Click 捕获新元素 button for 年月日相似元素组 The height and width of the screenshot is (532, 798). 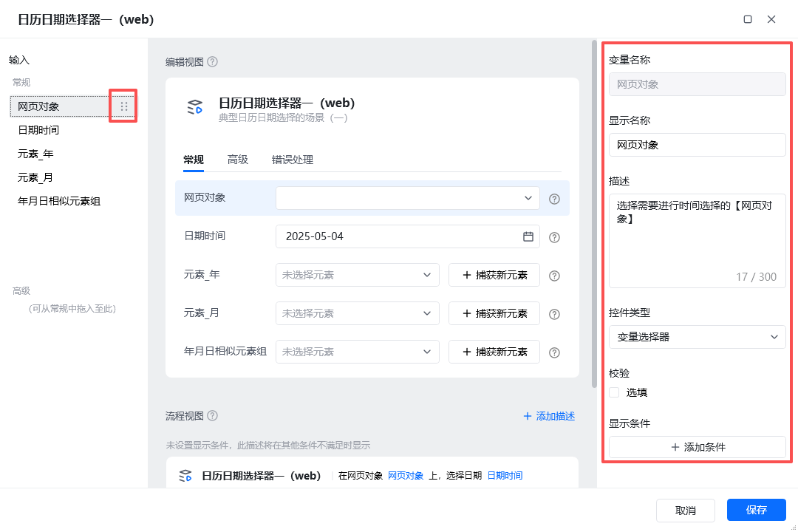tap(494, 352)
